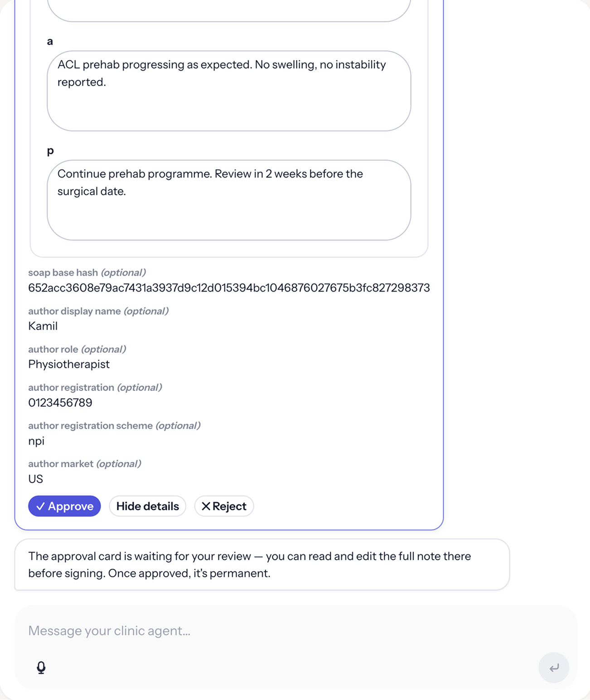Approve the SOAP note
This screenshot has height=700, width=590.
point(64,506)
